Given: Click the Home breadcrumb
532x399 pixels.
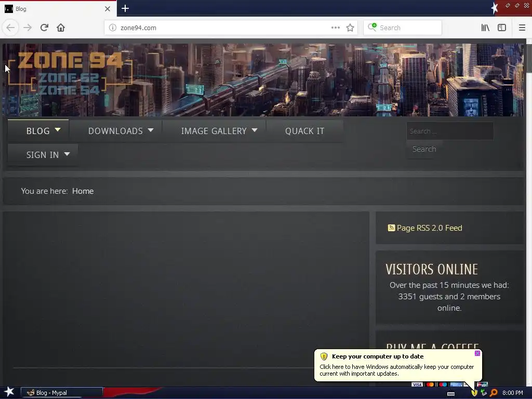Looking at the screenshot, I should point(83,191).
